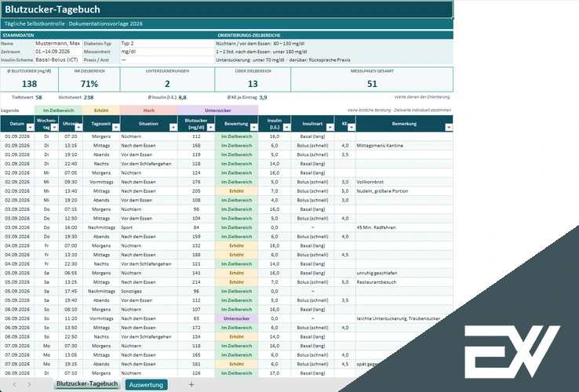Image resolution: width=579 pixels, height=392 pixels.
Task: Select time cell 07:20 on 01.09.2026
Action: 70,136
